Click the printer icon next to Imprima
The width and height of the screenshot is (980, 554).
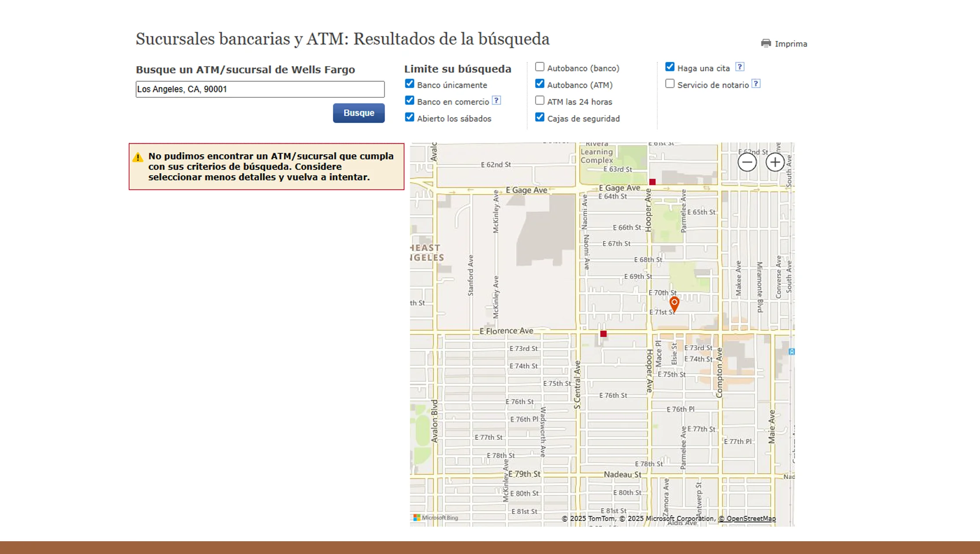766,43
